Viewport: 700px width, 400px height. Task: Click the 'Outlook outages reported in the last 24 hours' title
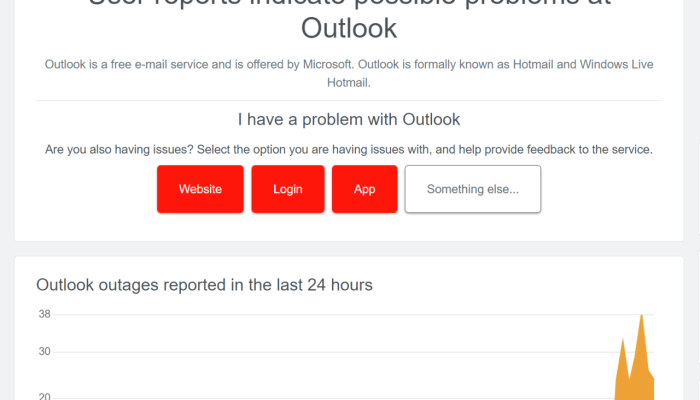pyautogui.click(x=204, y=285)
